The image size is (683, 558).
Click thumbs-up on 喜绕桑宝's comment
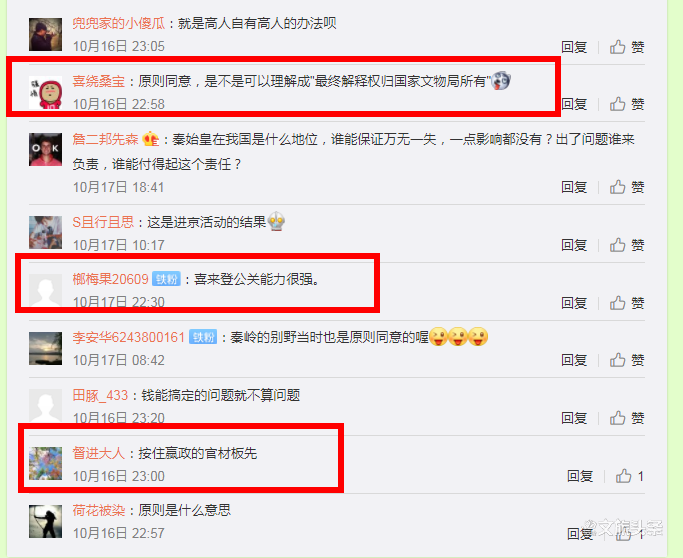[626, 104]
